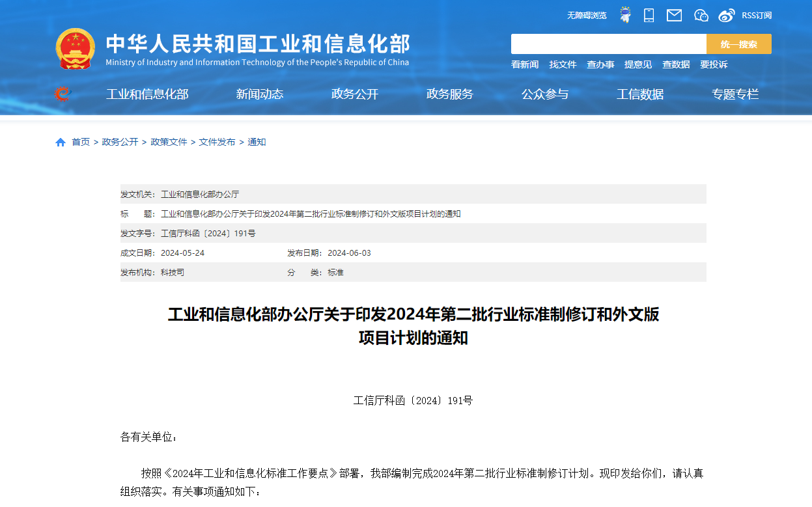Viewport: 812px width, 507px height.
Task: Click the national emblem logo
Action: [75, 48]
